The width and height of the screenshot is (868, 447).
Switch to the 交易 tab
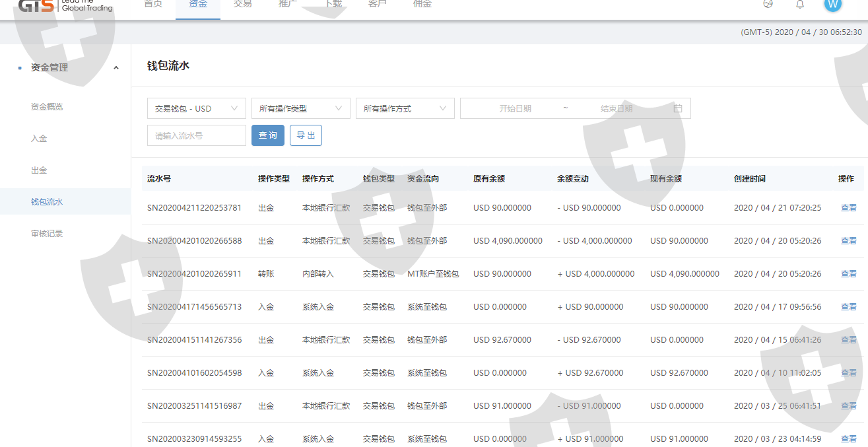pos(243,4)
